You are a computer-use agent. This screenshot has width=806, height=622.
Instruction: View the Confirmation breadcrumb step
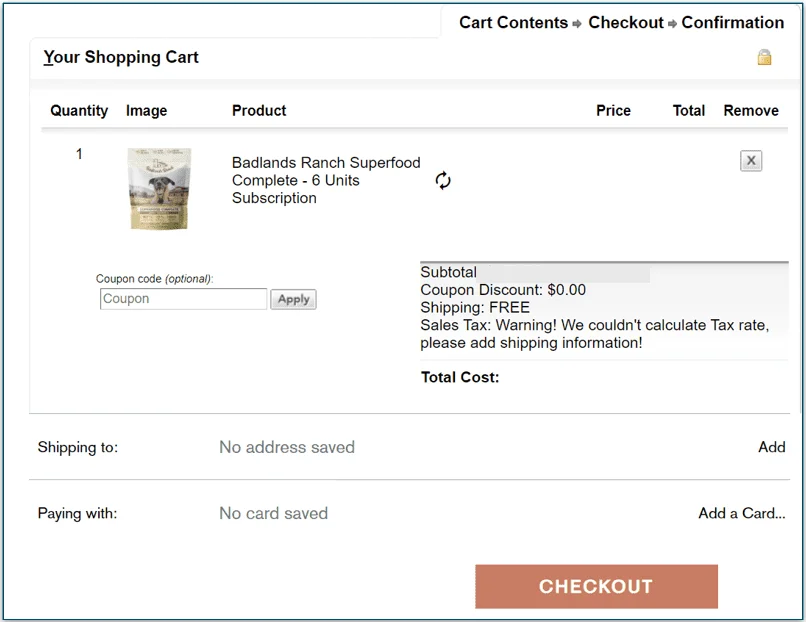[732, 22]
